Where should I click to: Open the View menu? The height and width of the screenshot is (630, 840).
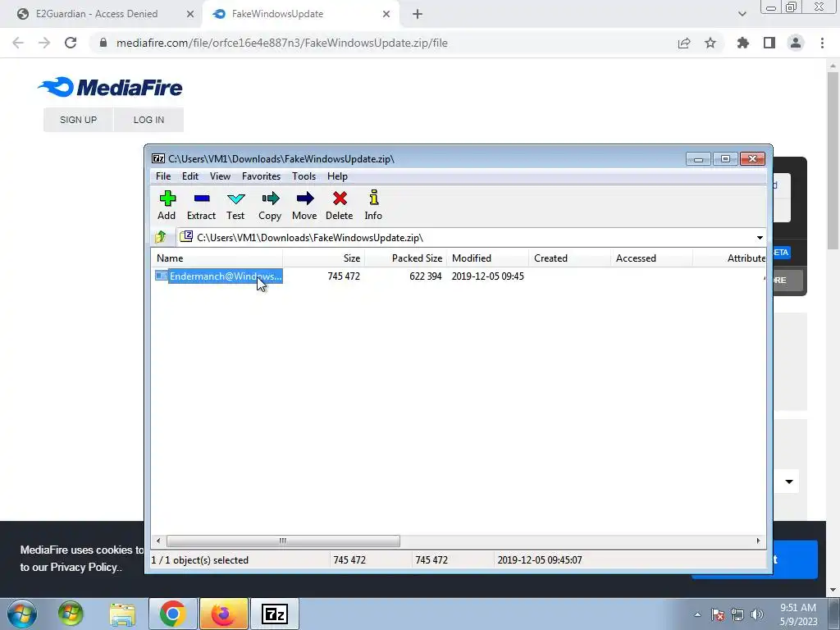pos(220,176)
